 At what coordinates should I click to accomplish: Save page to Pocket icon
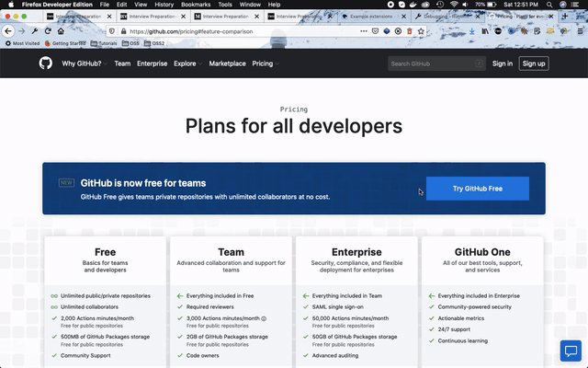(375, 31)
